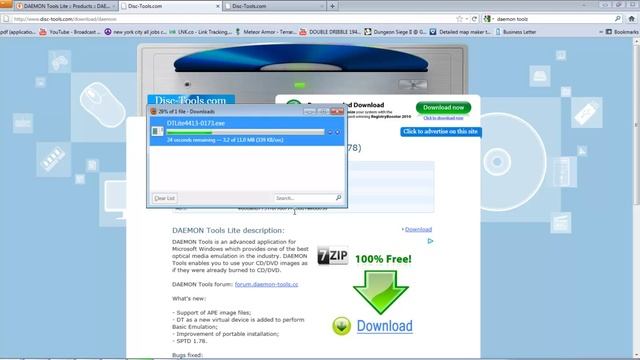
Task: Open the Bookmarks menu button
Action: (x=622, y=31)
